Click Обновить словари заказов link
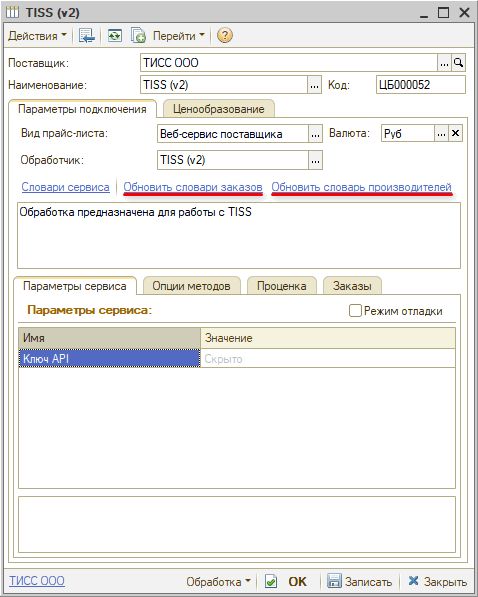This screenshot has width=478, height=597. (193, 187)
